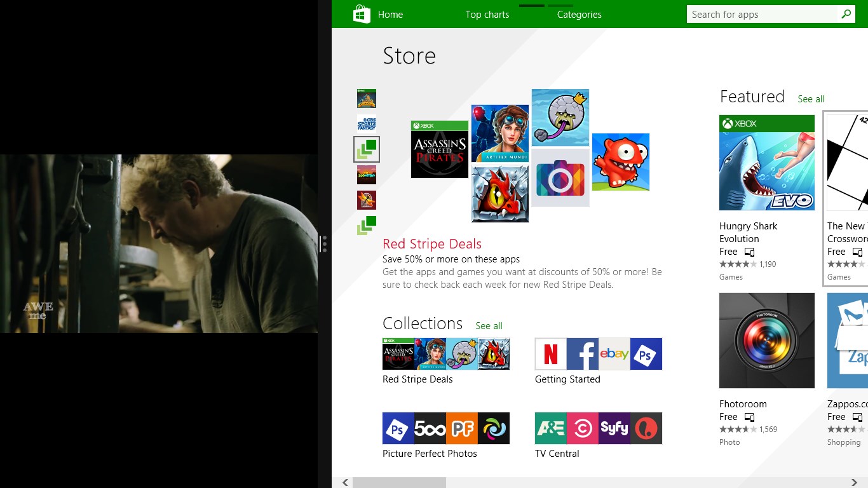Click the Windows Store bag logo
The width and height of the screenshot is (868, 488).
(362, 14)
